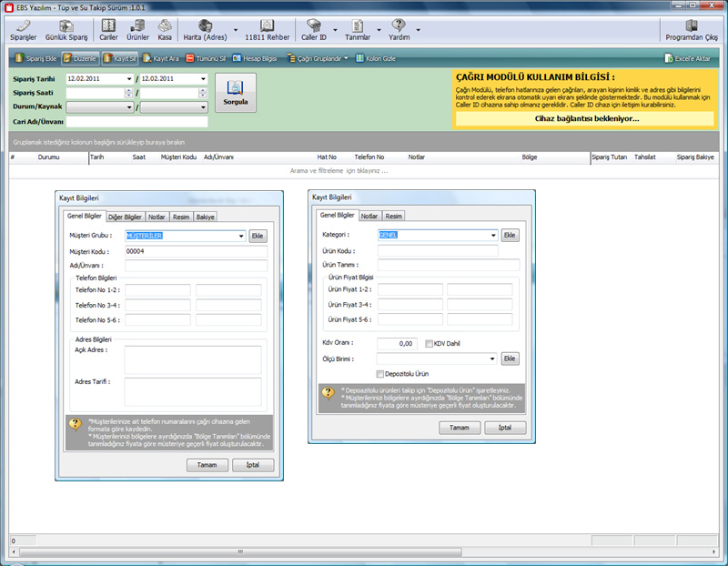Viewport: 728px width, 566px height.
Task: Enable the KDV Dahil checkbox
Action: [429, 343]
